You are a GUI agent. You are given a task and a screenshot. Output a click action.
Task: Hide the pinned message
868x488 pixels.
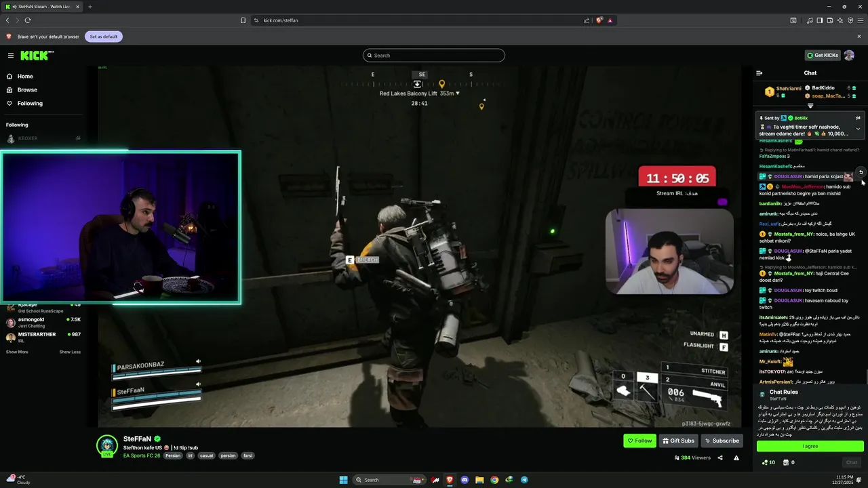[x=858, y=118]
